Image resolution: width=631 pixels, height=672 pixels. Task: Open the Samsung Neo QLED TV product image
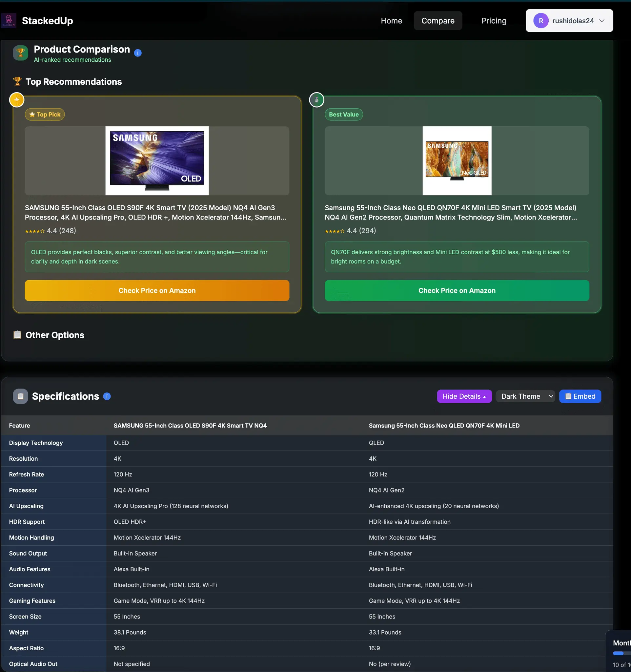click(457, 161)
